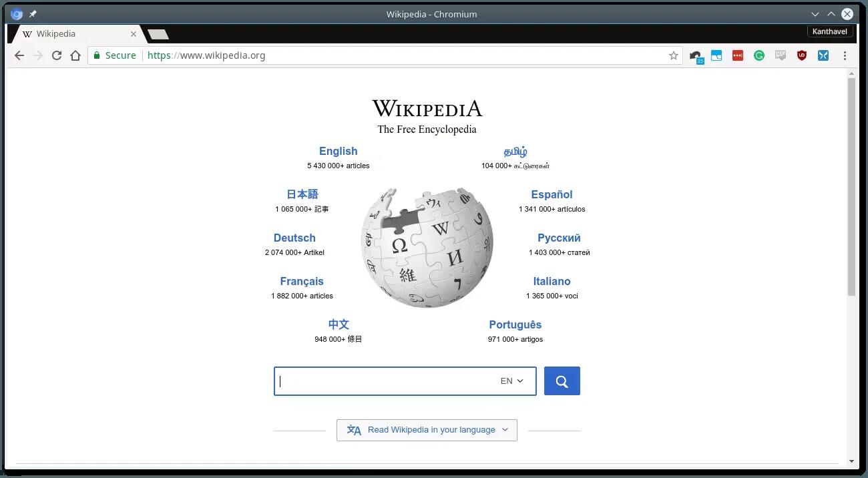Click the '5 430 000+ articles' text
The height and width of the screenshot is (478, 868).
tap(339, 166)
